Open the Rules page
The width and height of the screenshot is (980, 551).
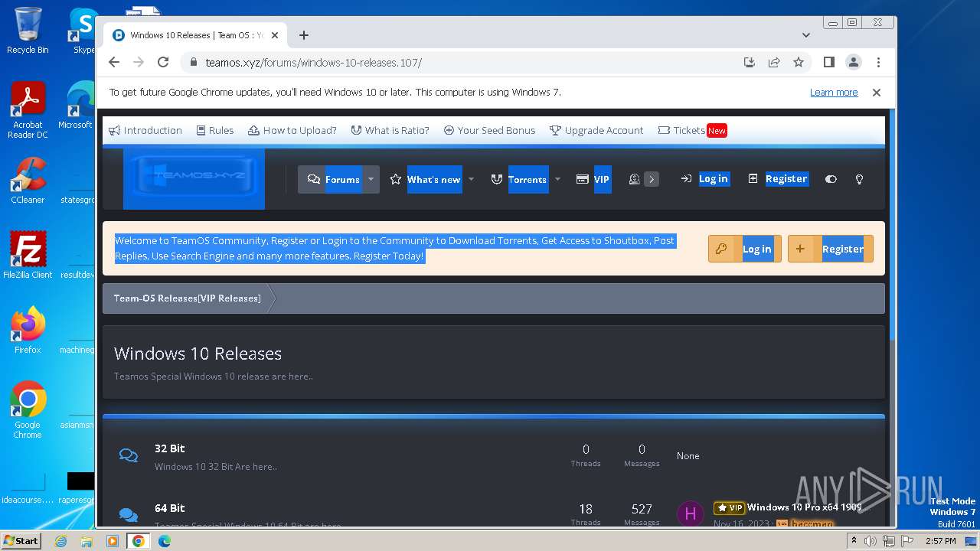[x=215, y=130]
